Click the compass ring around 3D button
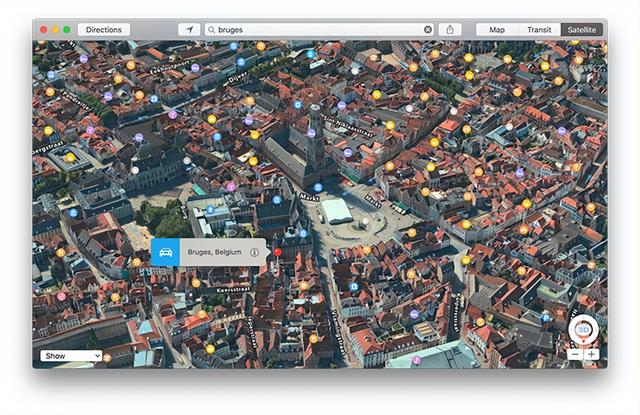Image resolution: width=640 pixels, height=415 pixels. pyautogui.click(x=583, y=316)
